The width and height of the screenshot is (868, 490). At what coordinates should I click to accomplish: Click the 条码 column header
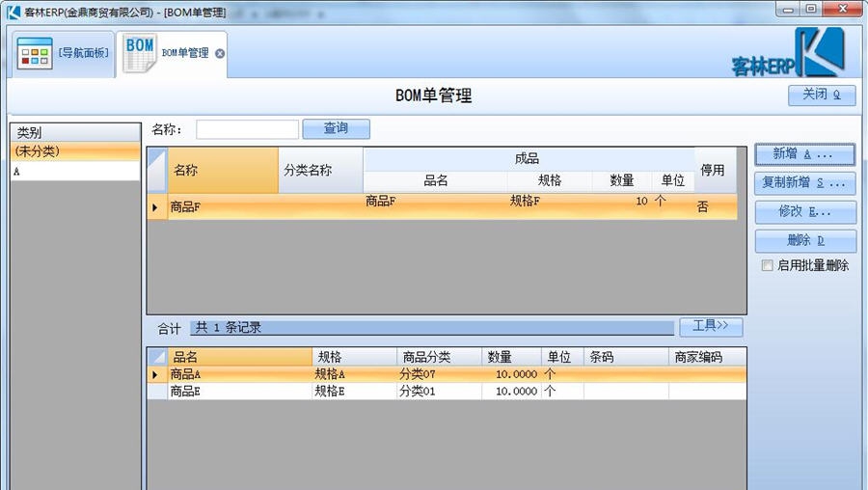pyautogui.click(x=626, y=357)
